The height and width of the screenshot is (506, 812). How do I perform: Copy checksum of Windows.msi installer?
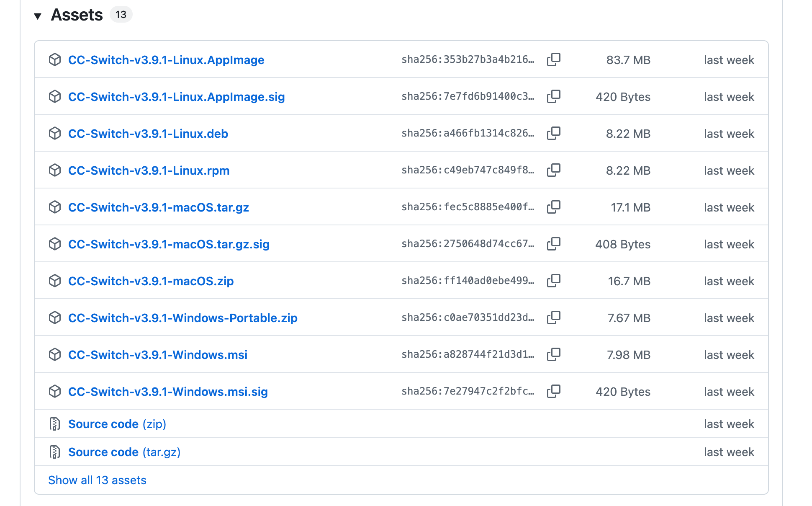tap(553, 354)
